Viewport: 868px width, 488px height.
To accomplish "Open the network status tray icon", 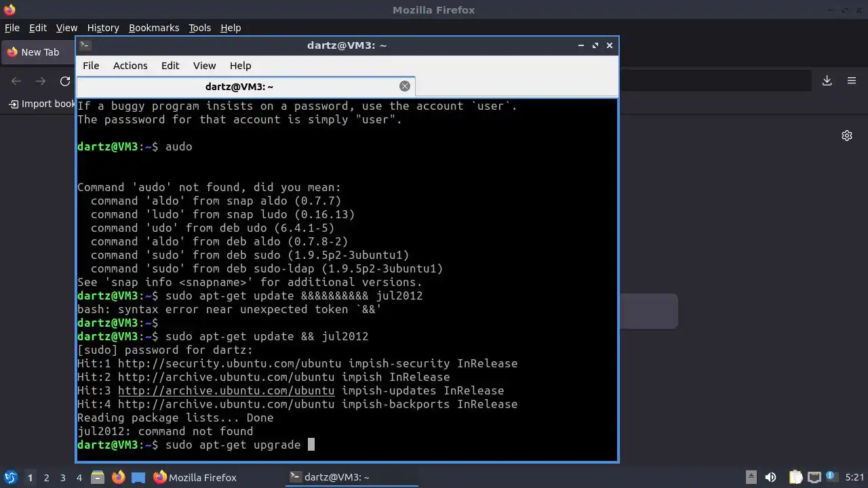I will pos(814,477).
